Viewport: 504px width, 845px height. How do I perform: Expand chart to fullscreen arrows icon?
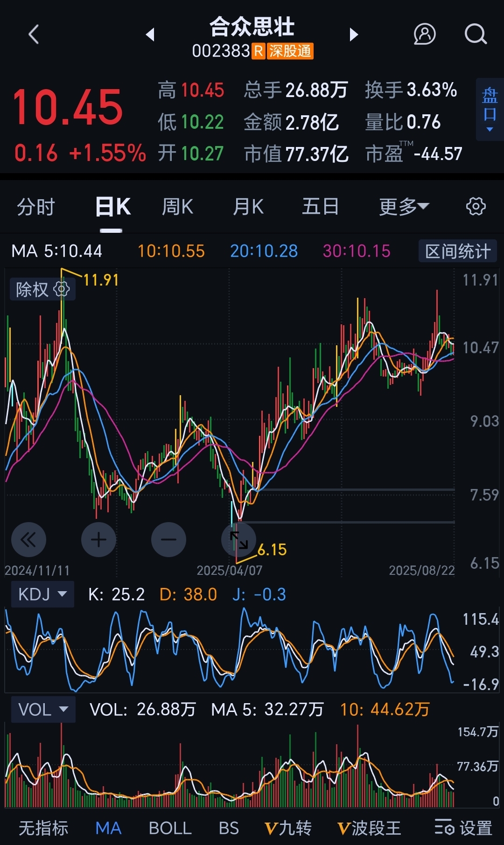pos(238,540)
